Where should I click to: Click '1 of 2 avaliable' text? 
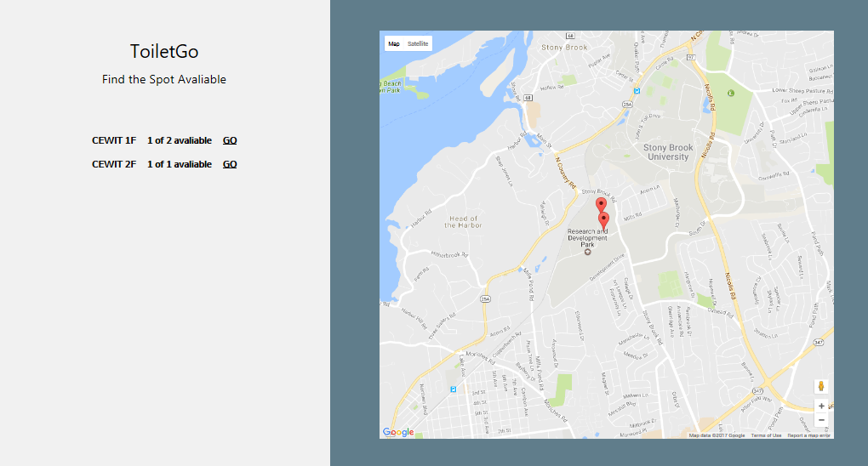coord(180,140)
